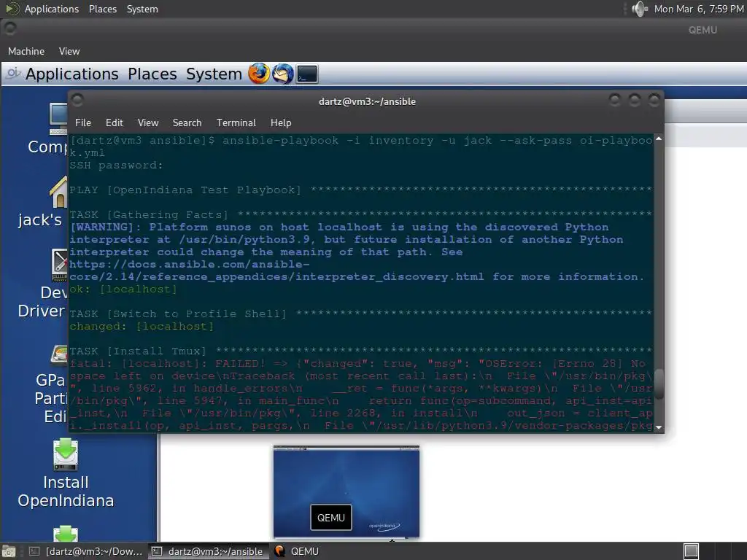This screenshot has width=747, height=560.
Task: Click the docs.ansible.com URL in warning
Action: point(276,271)
